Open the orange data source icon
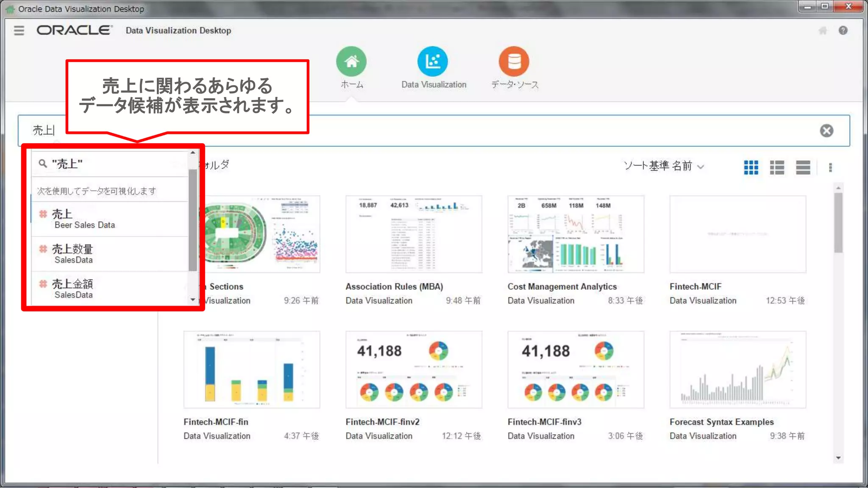This screenshot has height=488, width=868. tap(514, 61)
